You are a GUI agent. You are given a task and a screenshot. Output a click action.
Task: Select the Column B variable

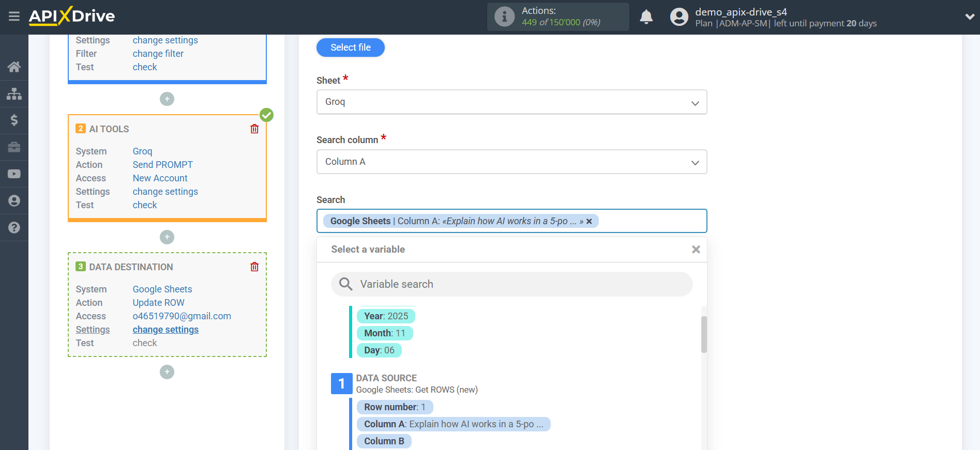point(384,441)
